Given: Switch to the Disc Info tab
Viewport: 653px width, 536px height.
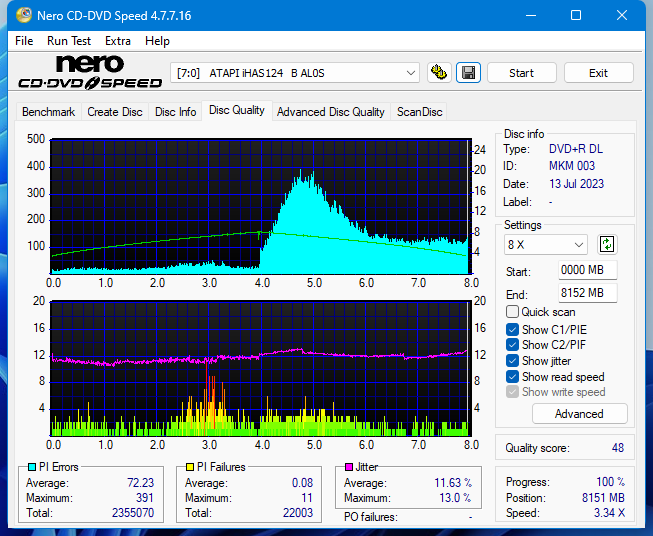Looking at the screenshot, I should [175, 112].
